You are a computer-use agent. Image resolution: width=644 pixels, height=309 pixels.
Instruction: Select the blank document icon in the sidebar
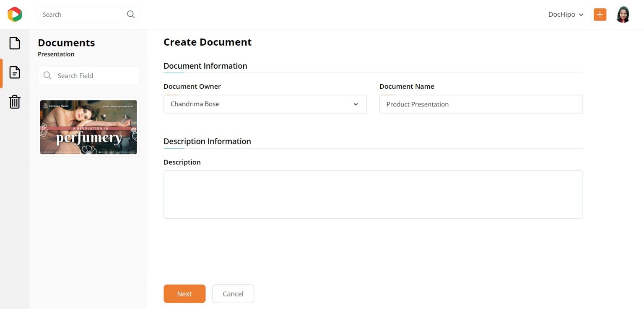click(14, 43)
